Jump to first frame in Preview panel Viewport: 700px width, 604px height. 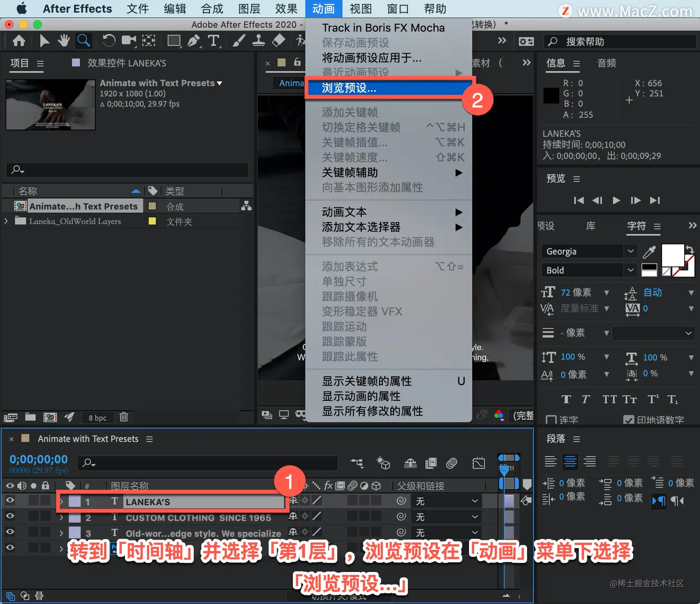click(579, 200)
